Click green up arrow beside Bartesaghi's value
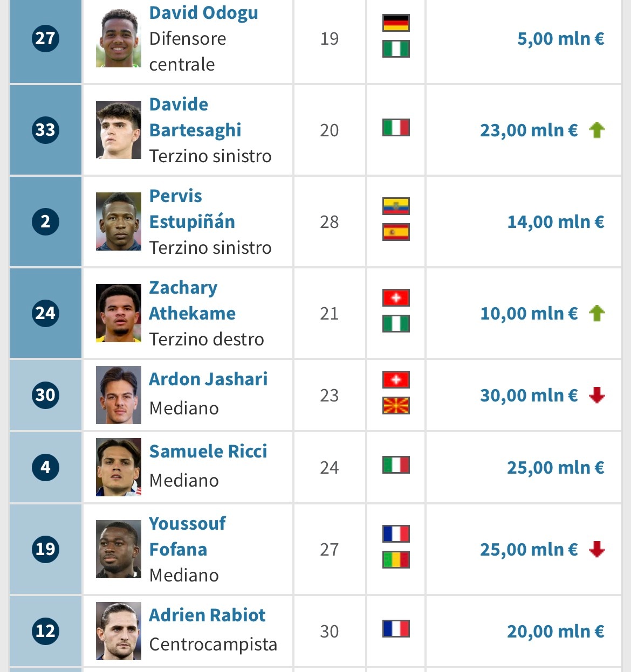Viewport: 631px width, 672px height. click(x=597, y=130)
